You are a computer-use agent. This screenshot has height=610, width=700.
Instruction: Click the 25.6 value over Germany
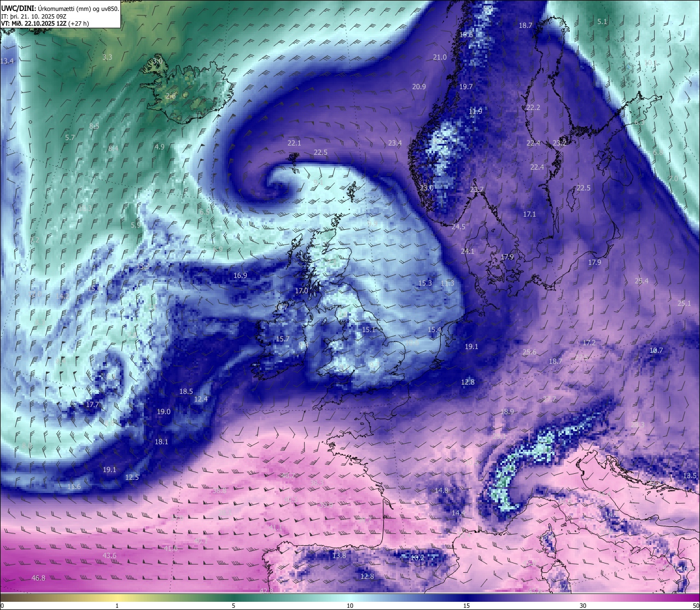[529, 352]
